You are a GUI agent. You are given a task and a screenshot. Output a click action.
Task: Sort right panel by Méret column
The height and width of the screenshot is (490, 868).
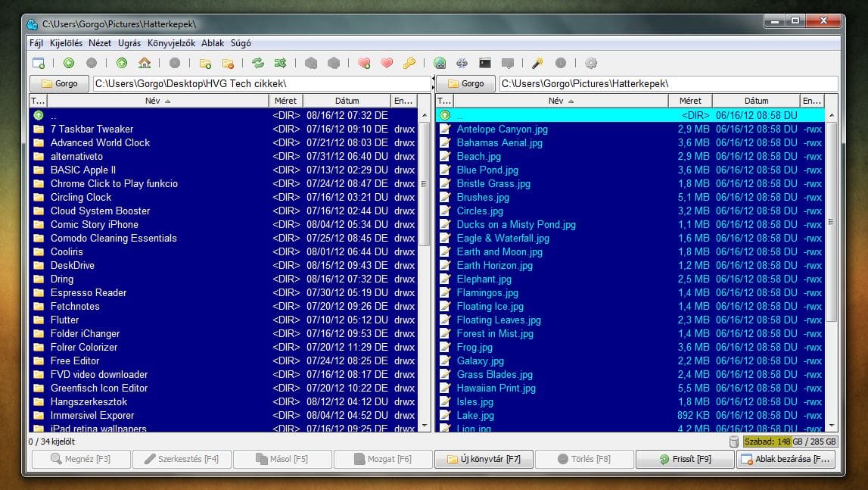[x=690, y=101]
